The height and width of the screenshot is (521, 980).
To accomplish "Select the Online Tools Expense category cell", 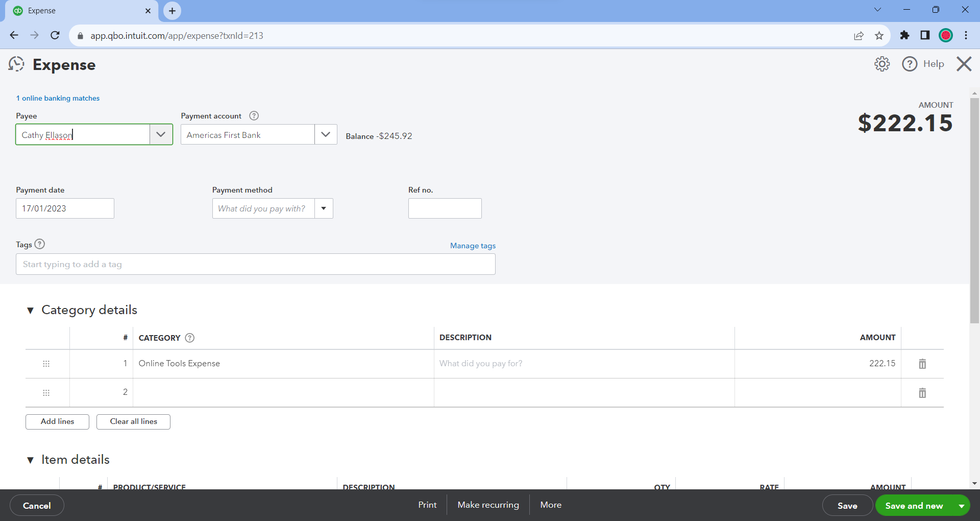I will [x=283, y=364].
